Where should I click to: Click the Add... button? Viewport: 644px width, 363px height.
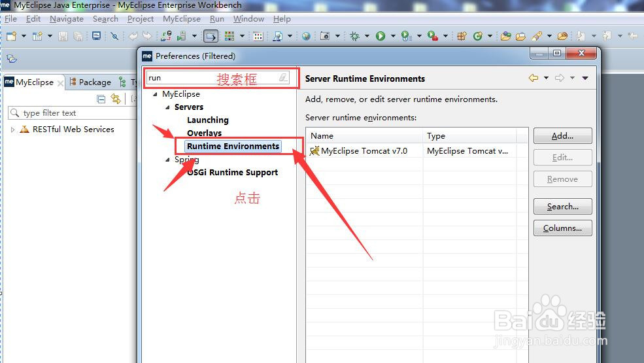(563, 135)
